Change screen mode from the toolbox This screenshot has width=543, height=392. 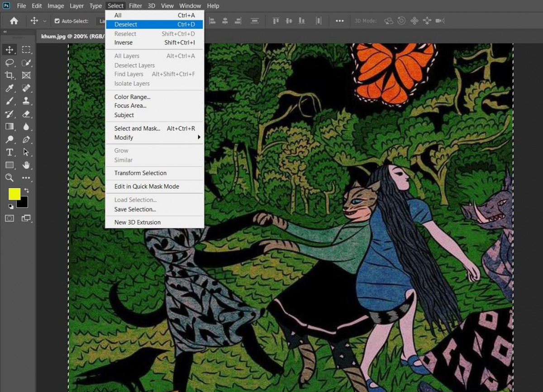tap(26, 218)
